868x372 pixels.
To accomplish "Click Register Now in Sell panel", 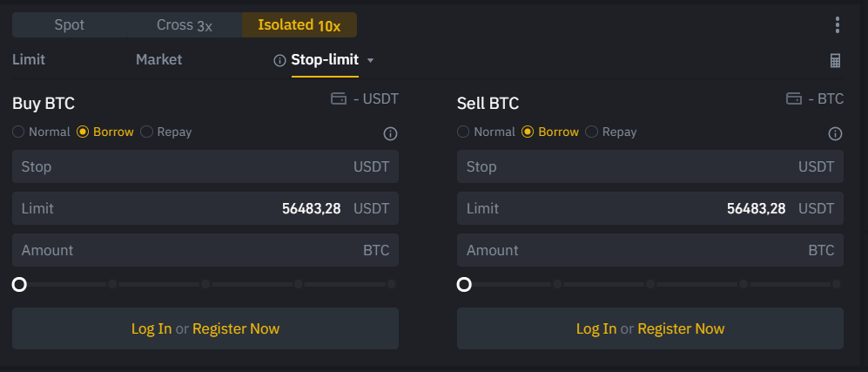I will [681, 328].
